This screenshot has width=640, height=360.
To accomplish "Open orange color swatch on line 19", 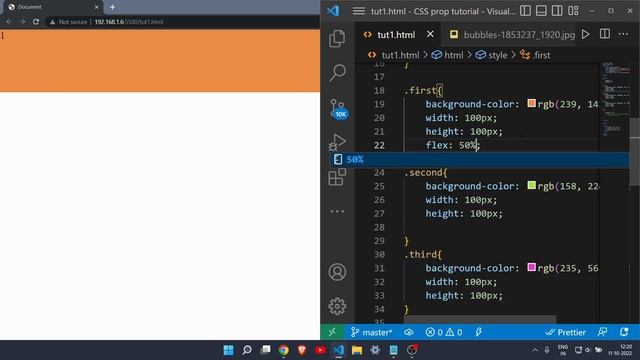I will click(x=531, y=103).
